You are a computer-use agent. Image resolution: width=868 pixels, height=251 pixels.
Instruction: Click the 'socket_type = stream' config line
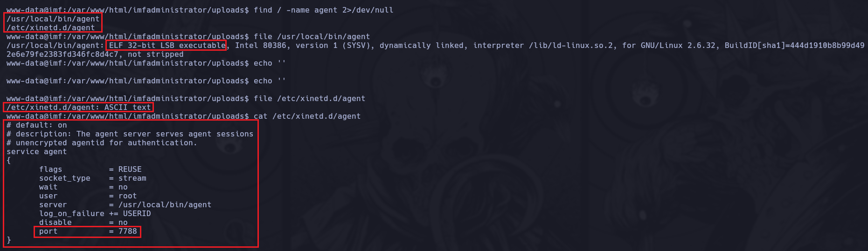pos(92,178)
